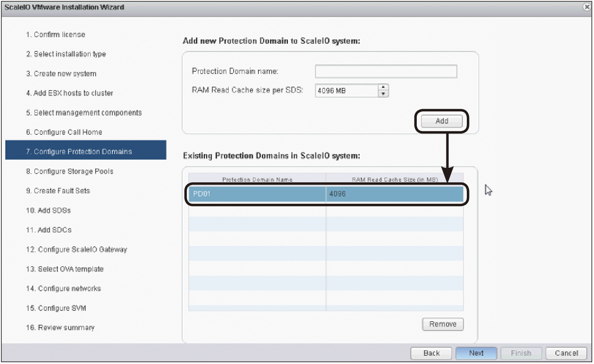This screenshot has height=364, width=594.
Task: Go to step 8 Configure Storage Pools
Action: coord(69,171)
